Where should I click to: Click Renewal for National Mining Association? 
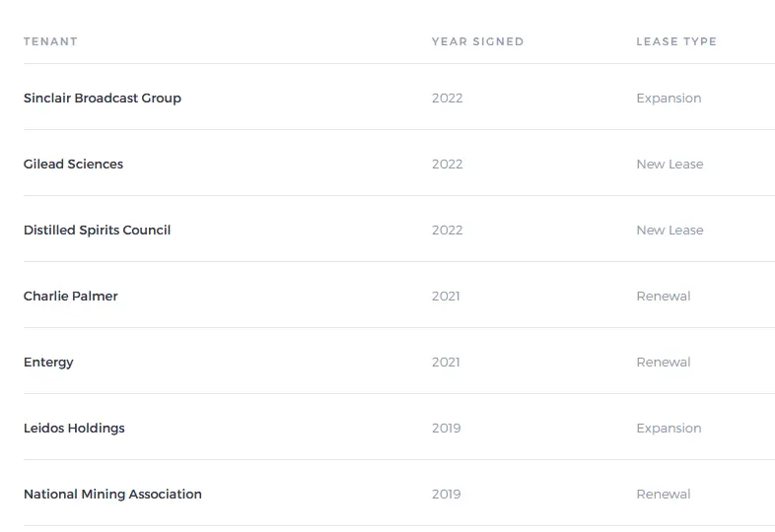(664, 495)
